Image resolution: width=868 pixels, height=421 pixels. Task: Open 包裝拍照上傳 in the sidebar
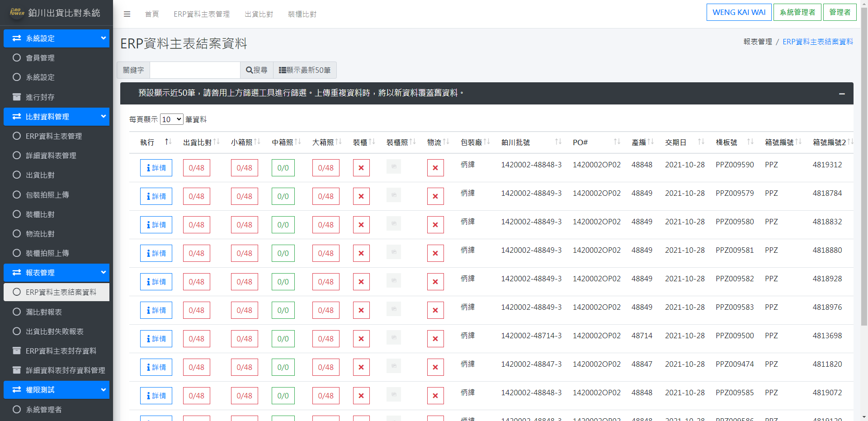tap(57, 194)
